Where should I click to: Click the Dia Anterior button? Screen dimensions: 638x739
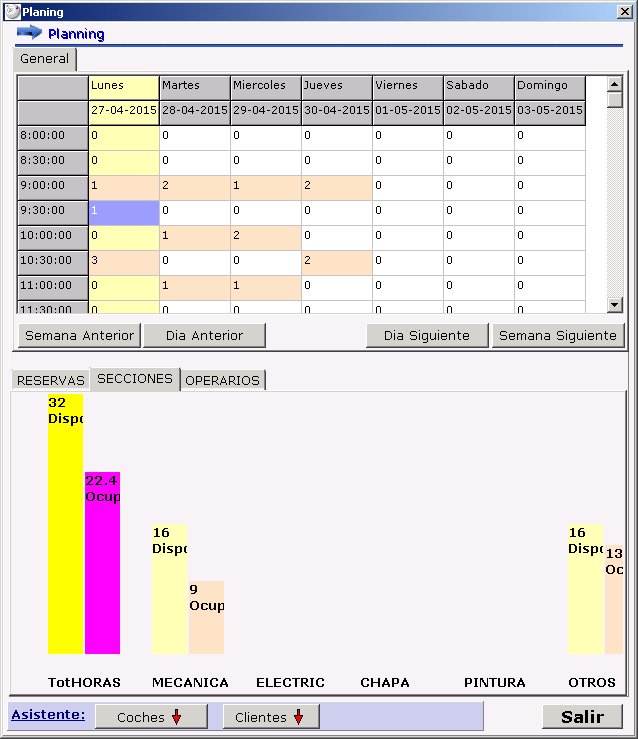(x=204, y=336)
